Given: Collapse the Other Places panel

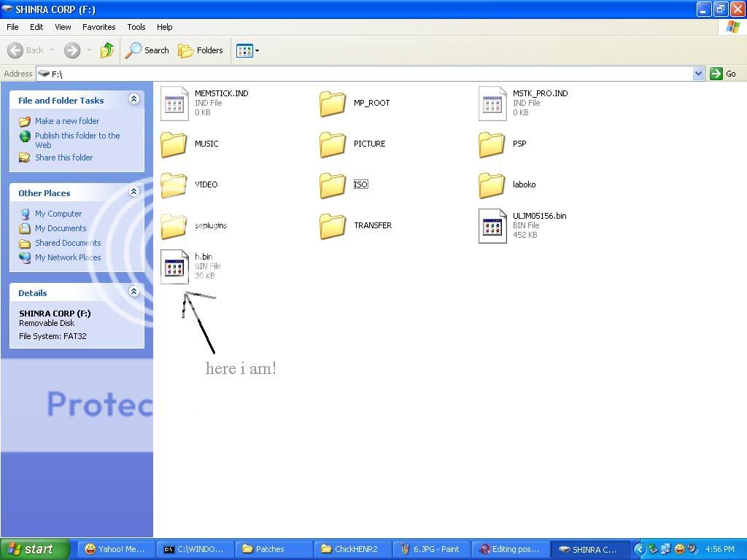Looking at the screenshot, I should point(134,192).
